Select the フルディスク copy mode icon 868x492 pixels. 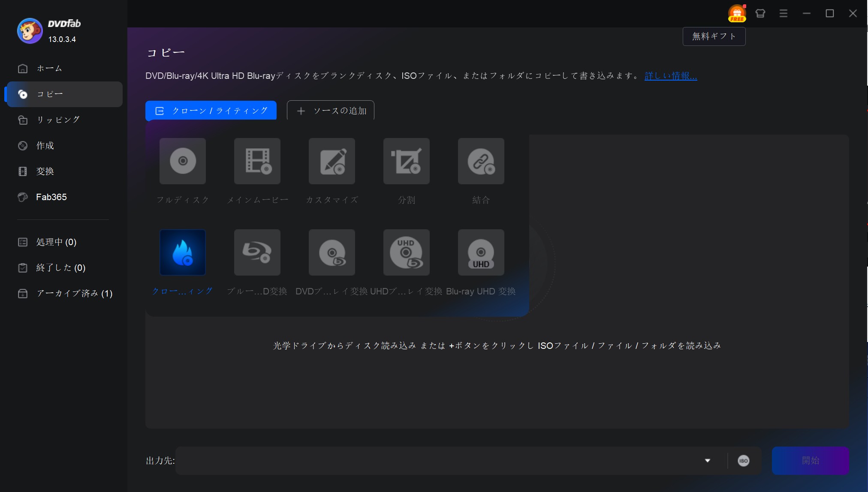point(183,161)
